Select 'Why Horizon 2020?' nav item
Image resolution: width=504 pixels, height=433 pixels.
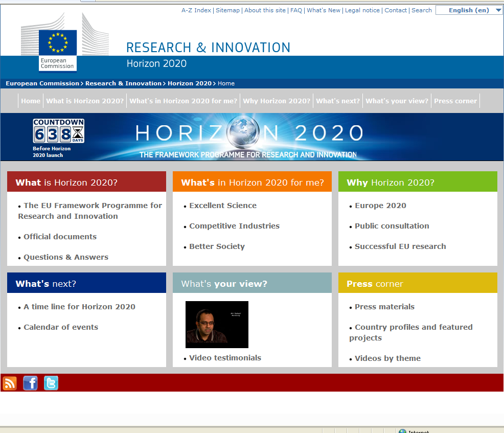coord(277,101)
